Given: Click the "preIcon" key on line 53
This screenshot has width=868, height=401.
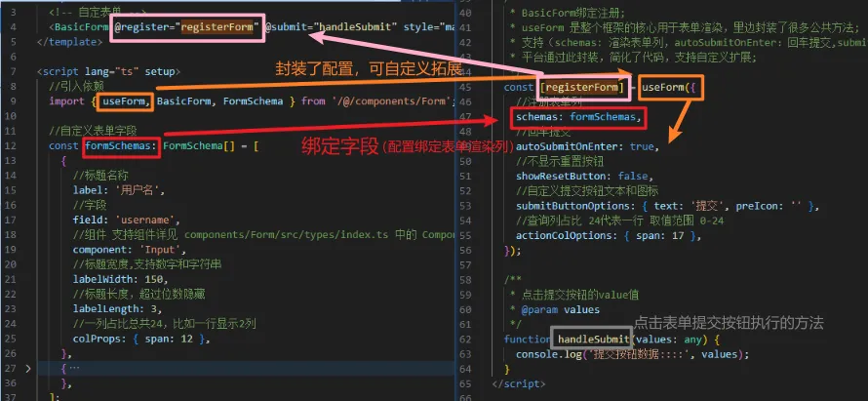Looking at the screenshot, I should point(757,207).
